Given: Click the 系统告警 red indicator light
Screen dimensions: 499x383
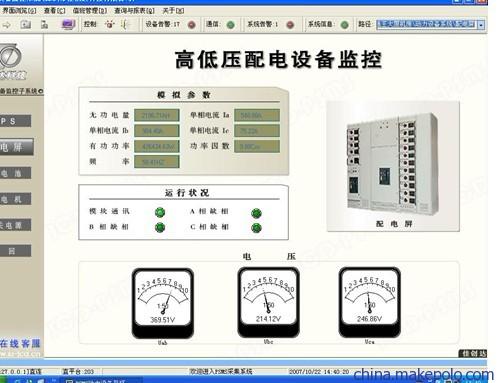Looking at the screenshot, I should tap(290, 25).
